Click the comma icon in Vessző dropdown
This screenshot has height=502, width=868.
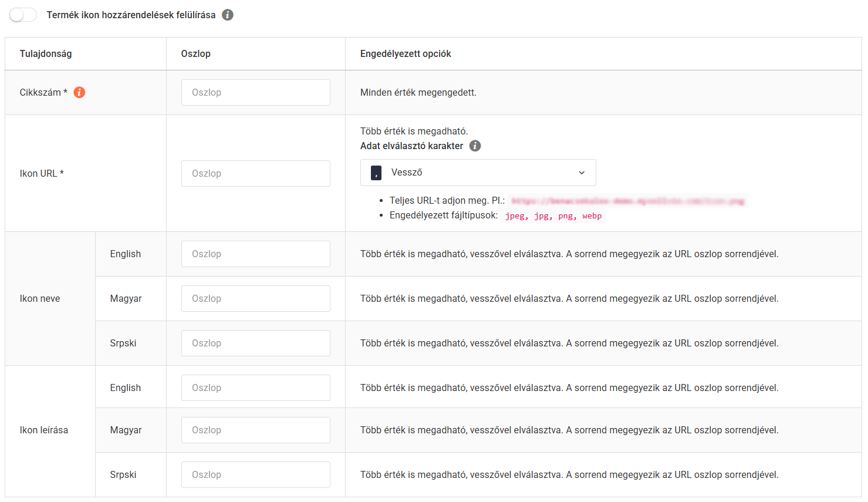point(376,173)
